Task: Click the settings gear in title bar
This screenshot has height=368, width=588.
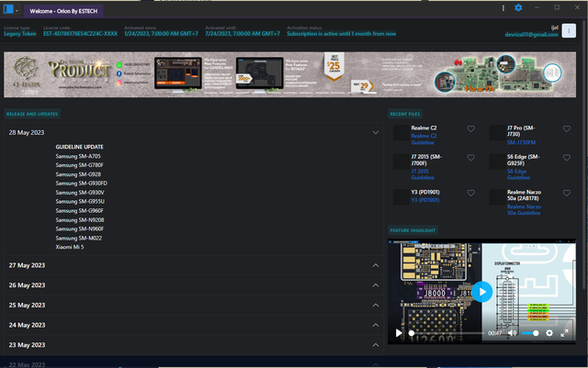Action: [518, 7]
